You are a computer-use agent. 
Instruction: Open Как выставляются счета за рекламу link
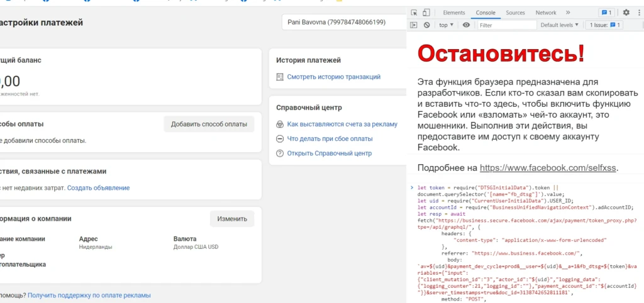(x=343, y=124)
